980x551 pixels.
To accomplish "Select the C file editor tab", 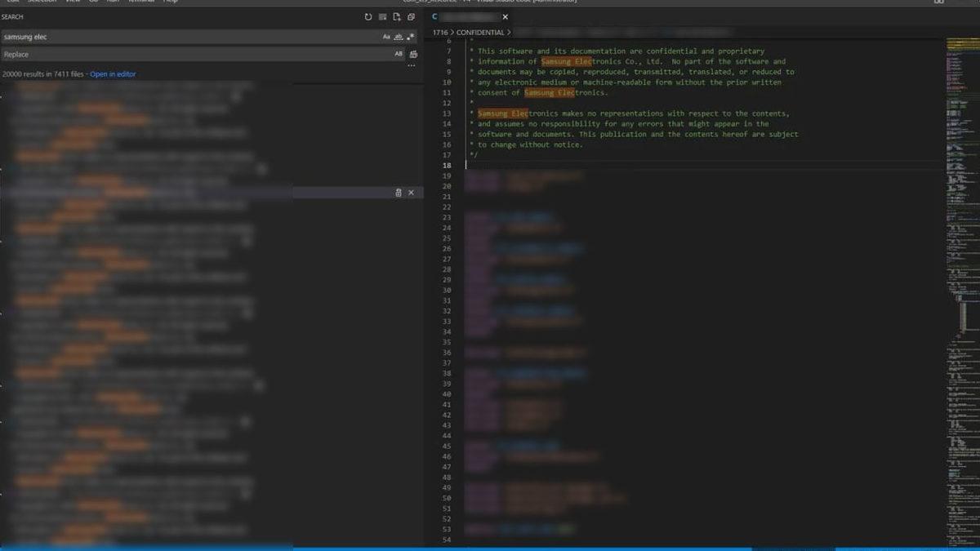I will click(465, 17).
